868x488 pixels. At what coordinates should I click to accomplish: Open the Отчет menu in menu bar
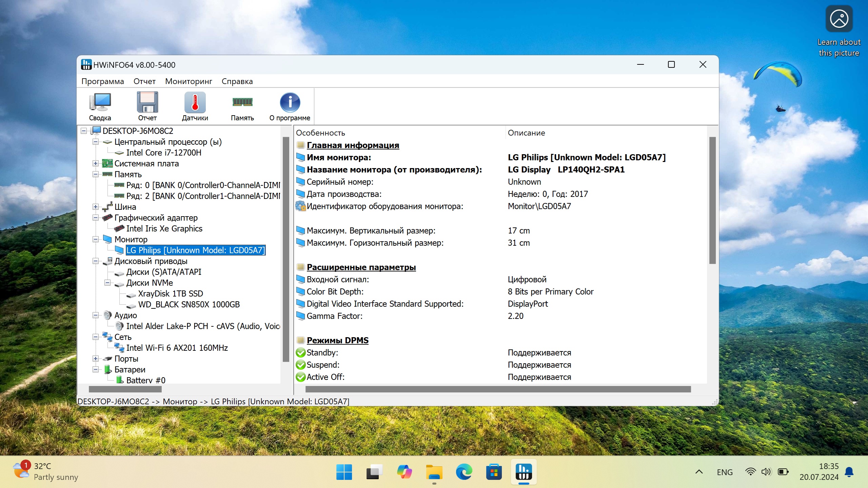coord(144,81)
